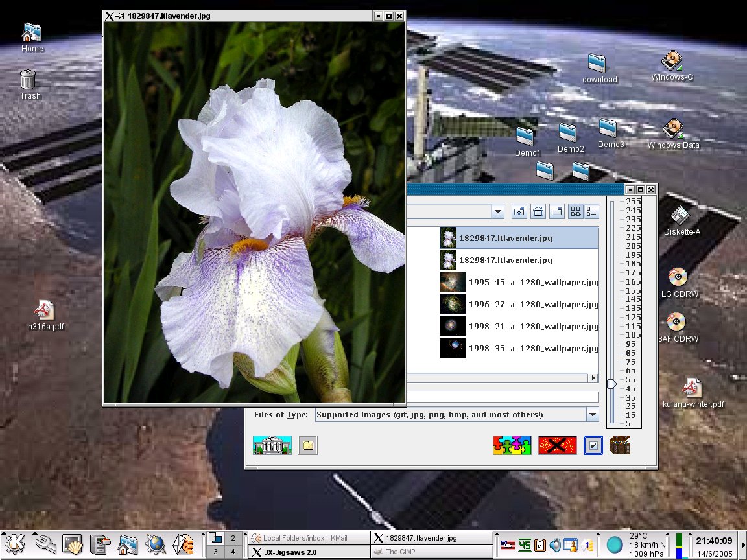Image resolution: width=747 pixels, height=560 pixels.
Task: Go up one folder level
Action: coord(519,211)
